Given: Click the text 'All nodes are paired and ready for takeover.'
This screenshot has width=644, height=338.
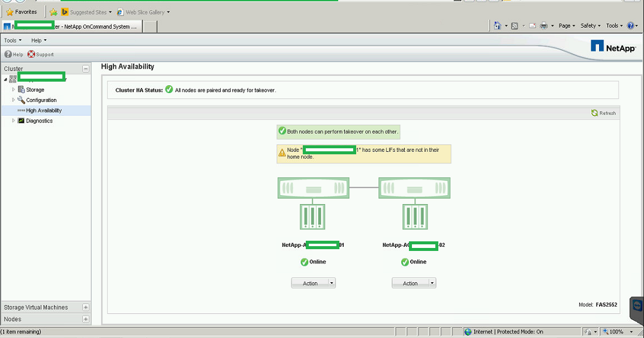Looking at the screenshot, I should click(x=225, y=90).
